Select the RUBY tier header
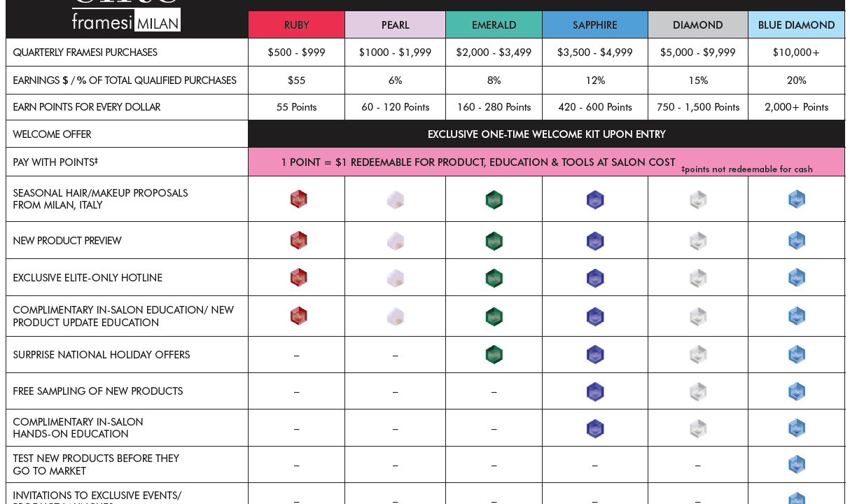850x504 pixels. [296, 25]
